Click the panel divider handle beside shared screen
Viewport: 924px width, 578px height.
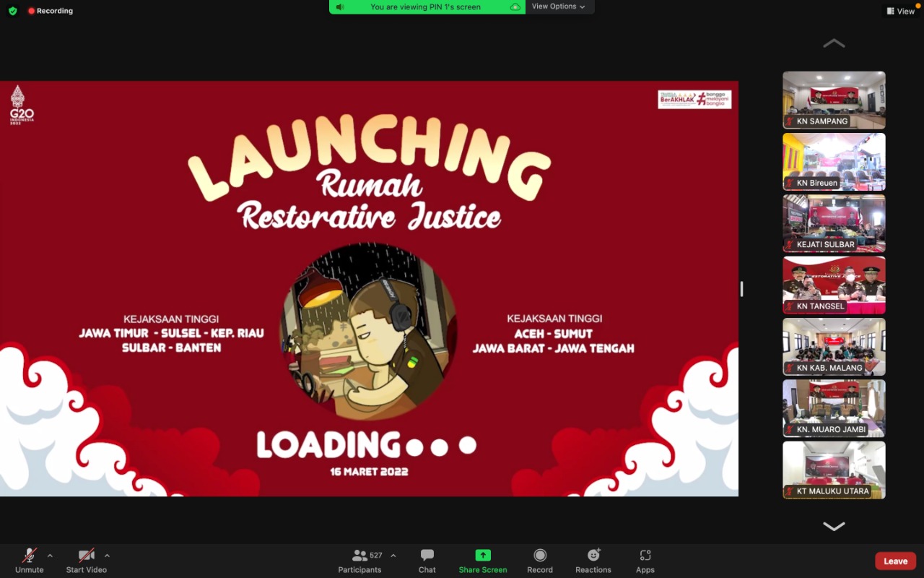click(x=741, y=289)
